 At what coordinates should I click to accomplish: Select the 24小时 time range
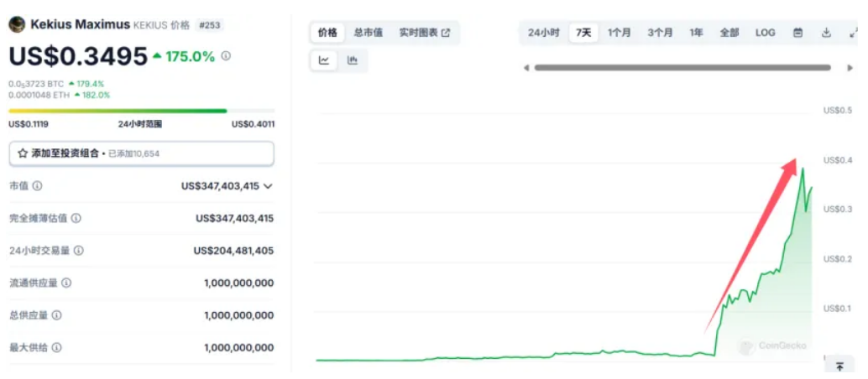(x=543, y=33)
